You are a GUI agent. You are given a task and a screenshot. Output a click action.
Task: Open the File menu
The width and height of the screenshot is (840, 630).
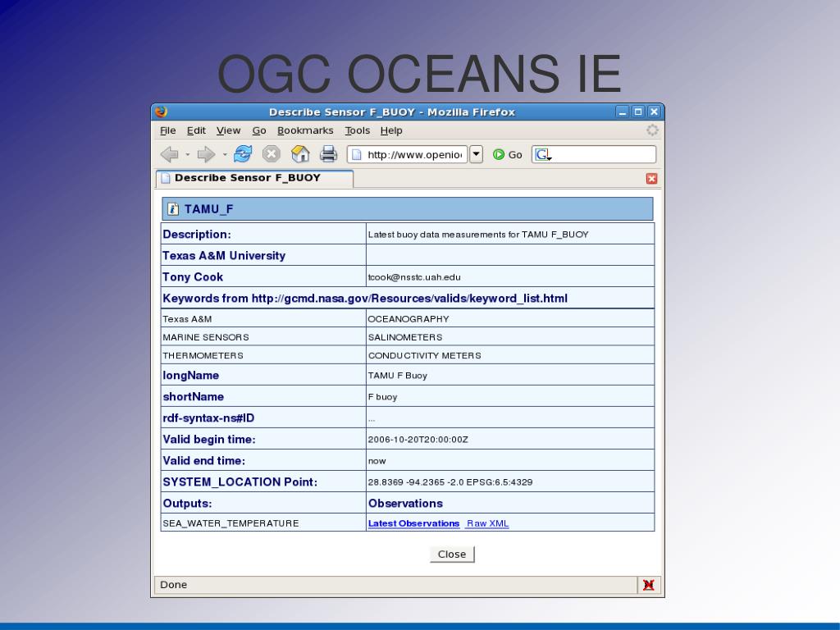pos(167,130)
